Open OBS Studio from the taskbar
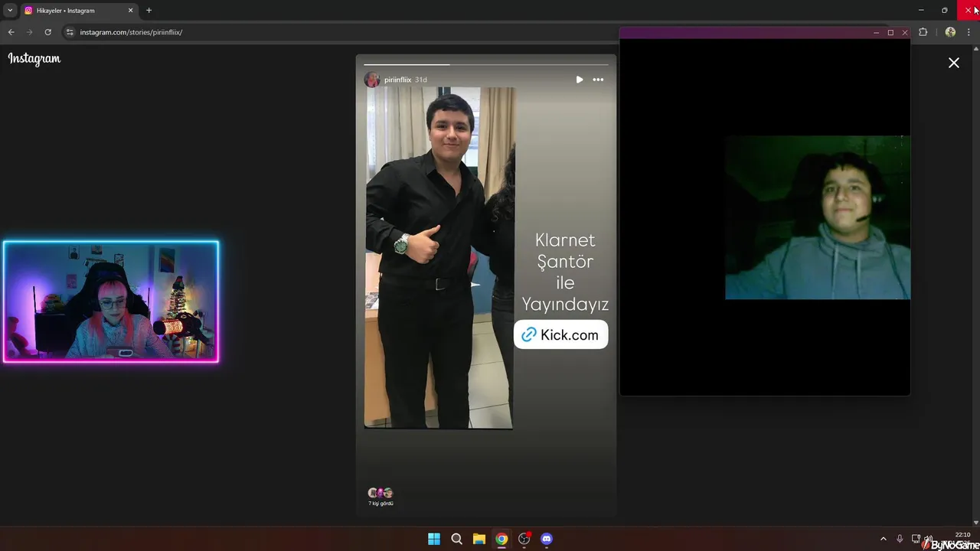980x551 pixels. 524,539
